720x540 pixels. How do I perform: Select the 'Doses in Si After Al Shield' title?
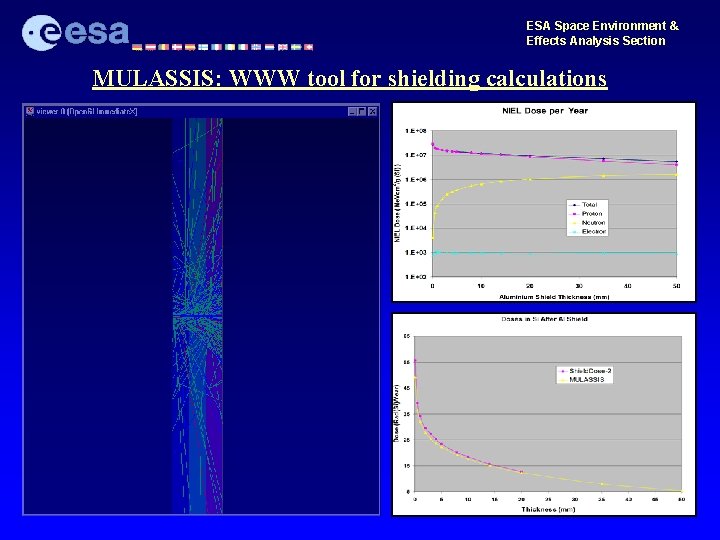pos(544,319)
